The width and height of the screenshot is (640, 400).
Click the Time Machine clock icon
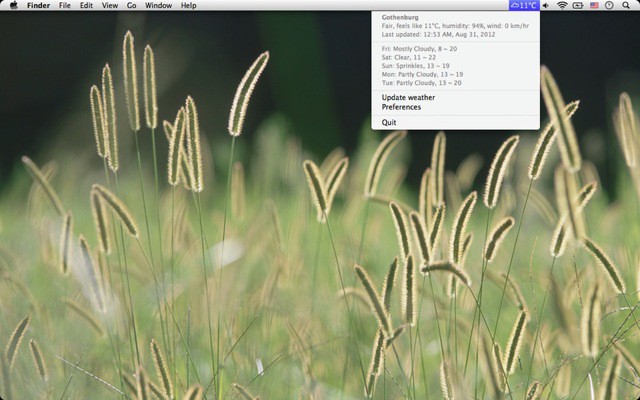[x=609, y=5]
